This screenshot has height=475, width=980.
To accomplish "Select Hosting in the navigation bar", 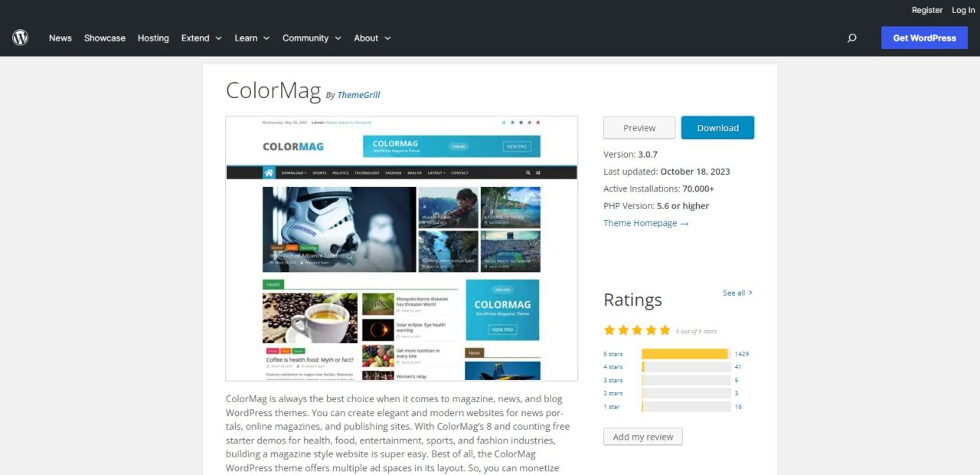I will point(153,38).
